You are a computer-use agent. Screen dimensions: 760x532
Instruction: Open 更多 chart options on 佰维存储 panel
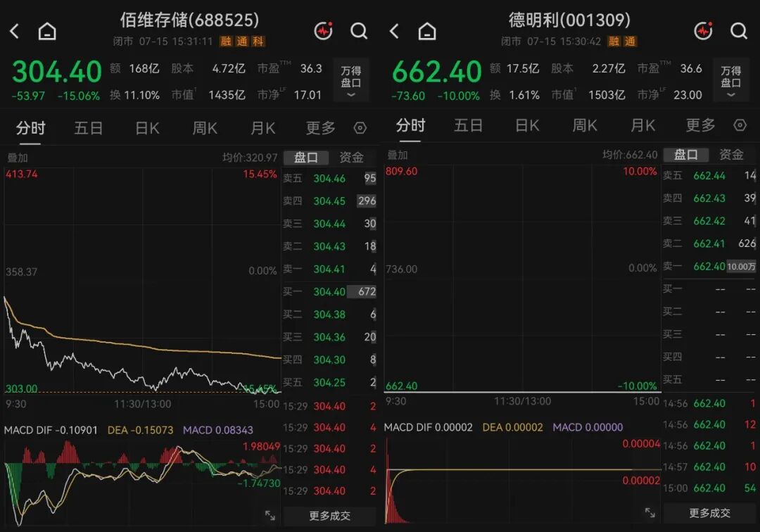click(x=320, y=128)
